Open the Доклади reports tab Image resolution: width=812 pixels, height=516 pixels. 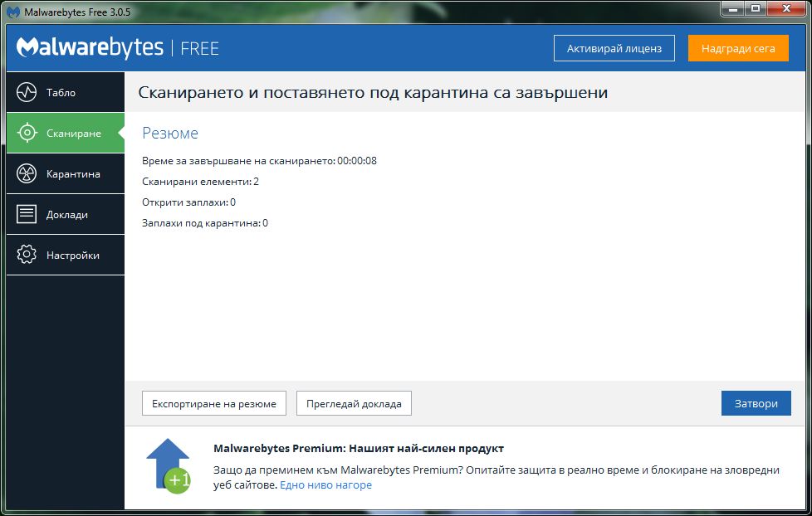coord(66,214)
